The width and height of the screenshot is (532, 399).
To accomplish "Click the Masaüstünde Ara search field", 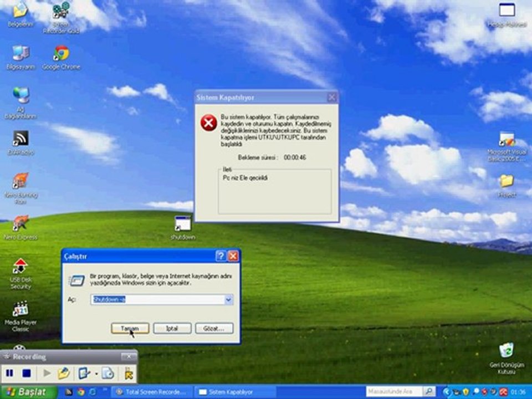I will (x=394, y=392).
